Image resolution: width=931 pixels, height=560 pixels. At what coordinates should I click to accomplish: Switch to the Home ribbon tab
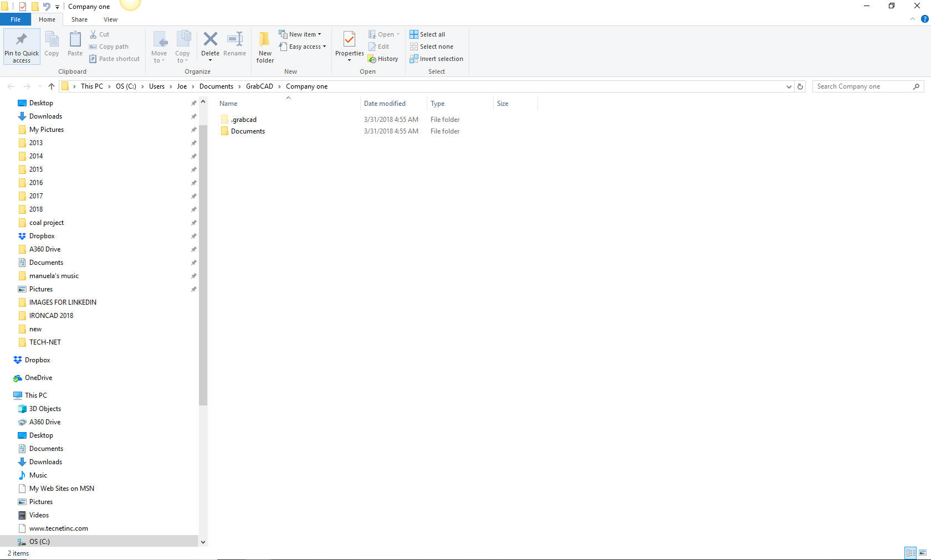(47, 19)
